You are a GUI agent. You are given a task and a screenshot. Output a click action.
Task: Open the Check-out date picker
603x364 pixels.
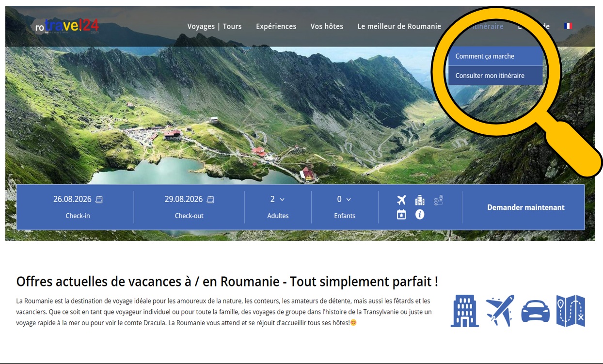(189, 199)
